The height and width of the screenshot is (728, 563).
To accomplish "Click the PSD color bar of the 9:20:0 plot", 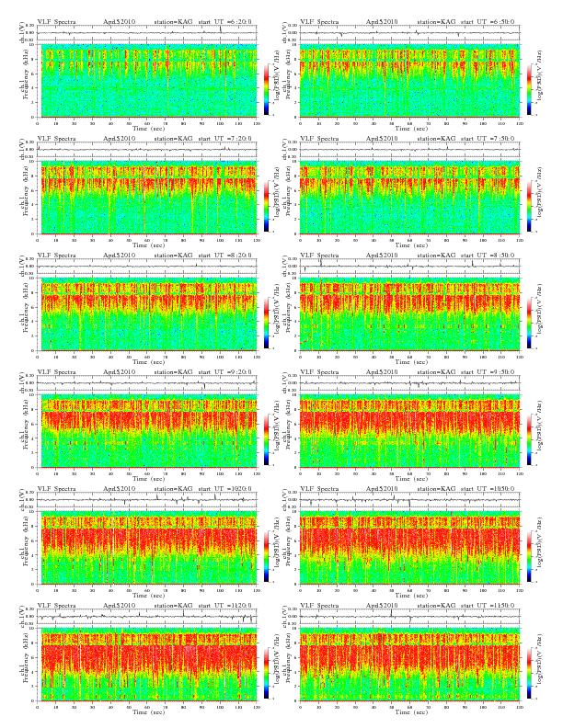I will coord(266,439).
